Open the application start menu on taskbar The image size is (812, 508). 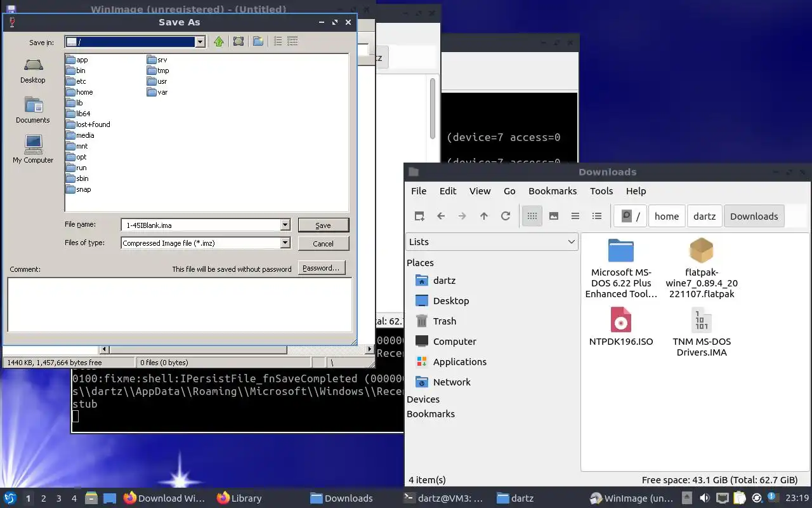[10, 498]
